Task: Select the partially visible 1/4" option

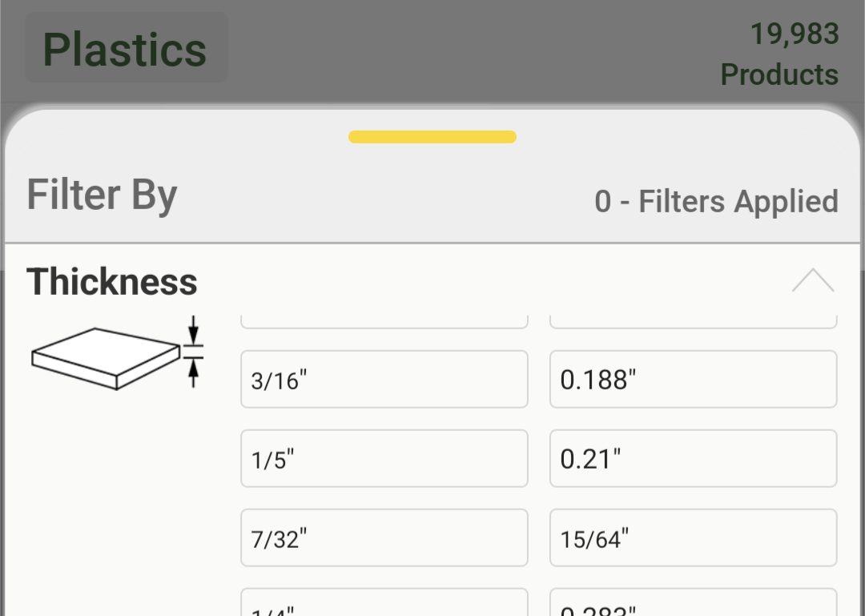Action: [x=384, y=604]
